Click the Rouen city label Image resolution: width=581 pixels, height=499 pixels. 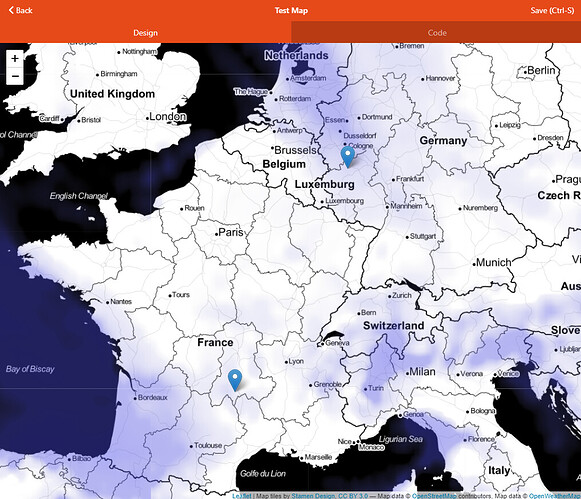[x=194, y=208]
